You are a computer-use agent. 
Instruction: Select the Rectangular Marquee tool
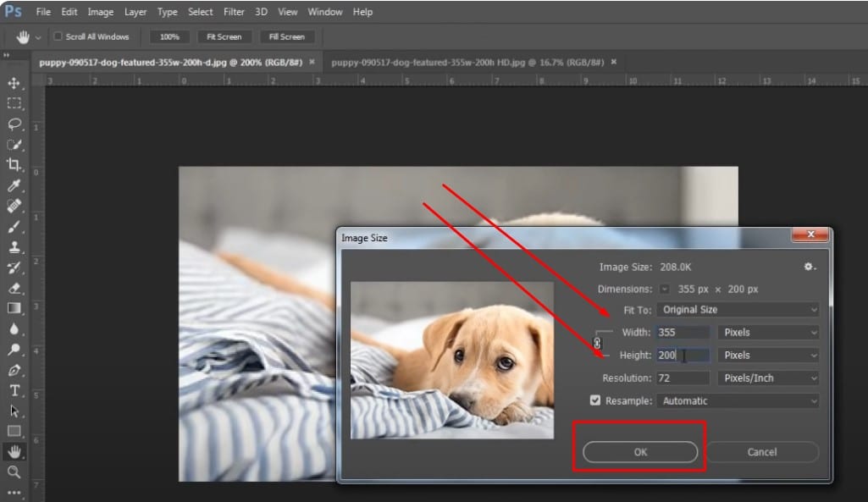click(14, 103)
